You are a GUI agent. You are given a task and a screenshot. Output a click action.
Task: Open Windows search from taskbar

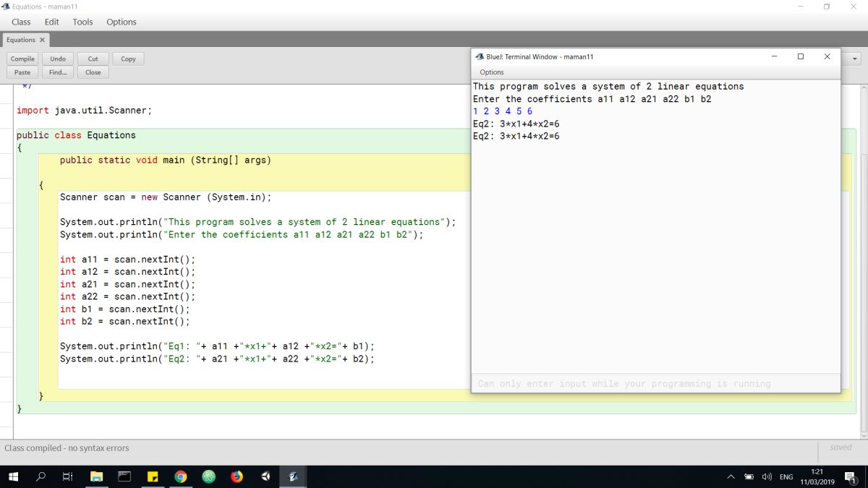[x=41, y=477]
